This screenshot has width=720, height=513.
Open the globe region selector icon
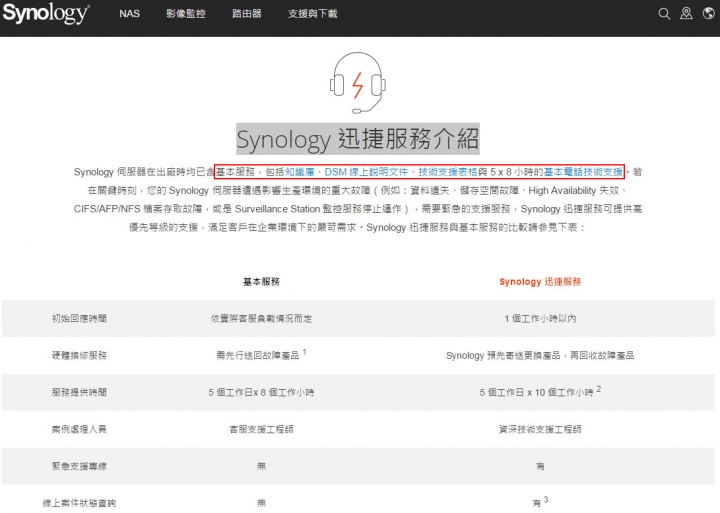709,13
